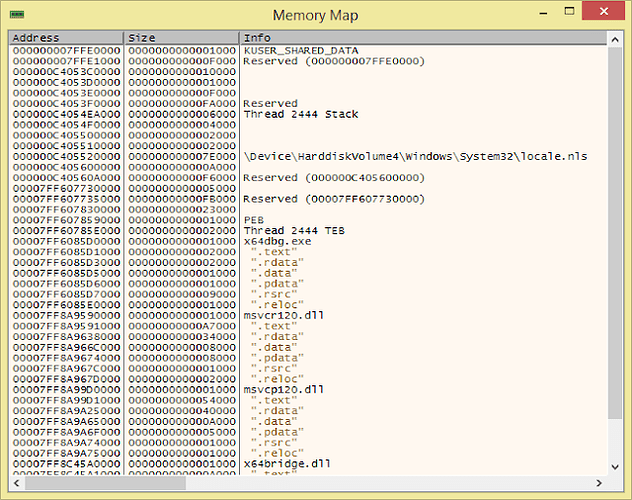Select the Thread 2444 Stack entry

tap(300, 114)
